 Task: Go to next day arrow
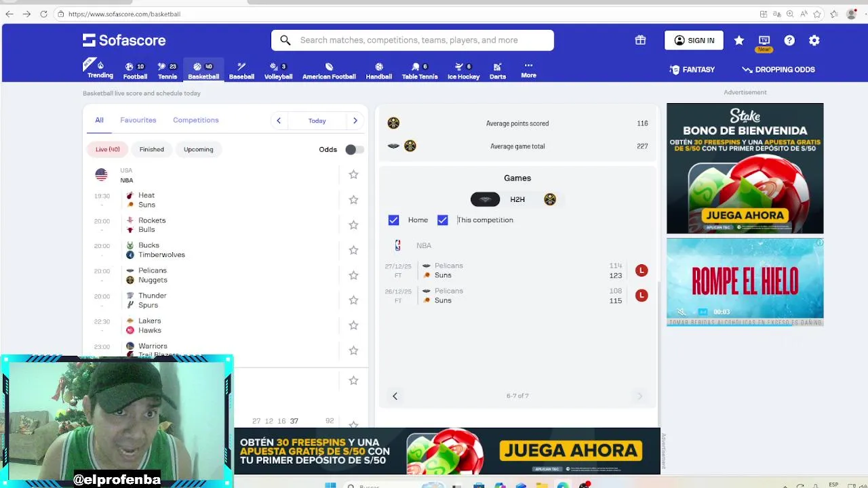(355, 121)
